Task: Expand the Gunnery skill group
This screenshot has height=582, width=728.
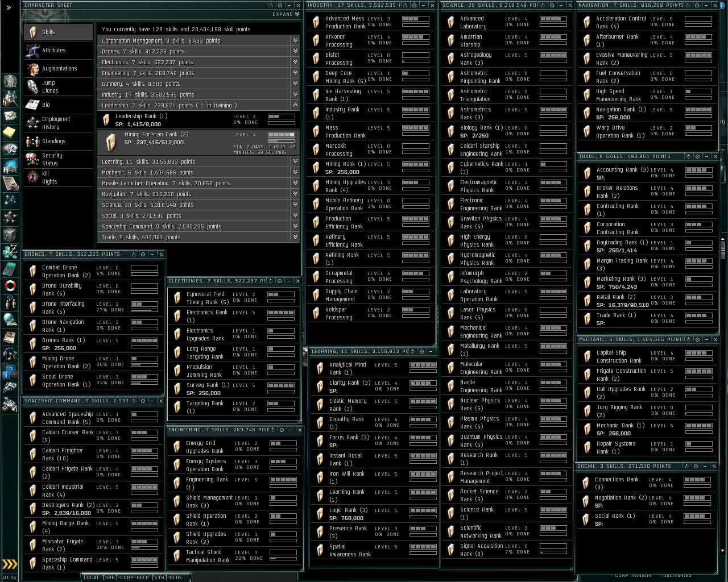Action: click(x=295, y=84)
